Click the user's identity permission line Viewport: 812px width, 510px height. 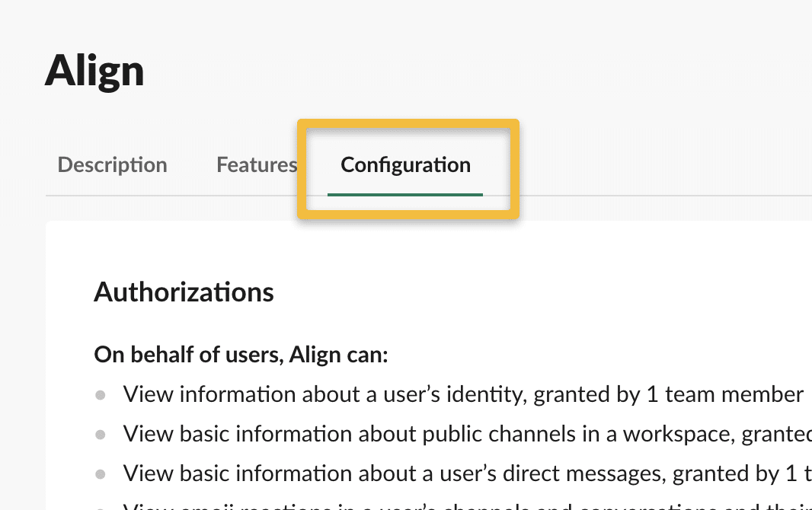463,394
